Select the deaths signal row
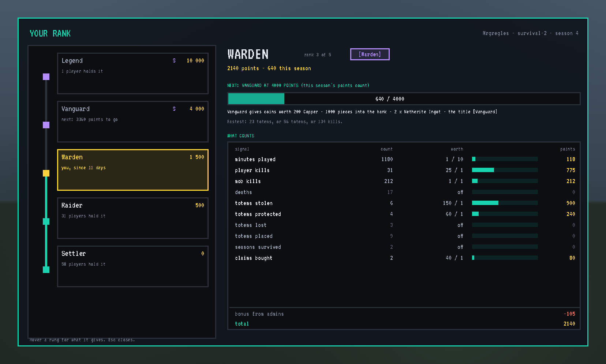Image resolution: width=606 pixels, height=364 pixels. [404, 192]
